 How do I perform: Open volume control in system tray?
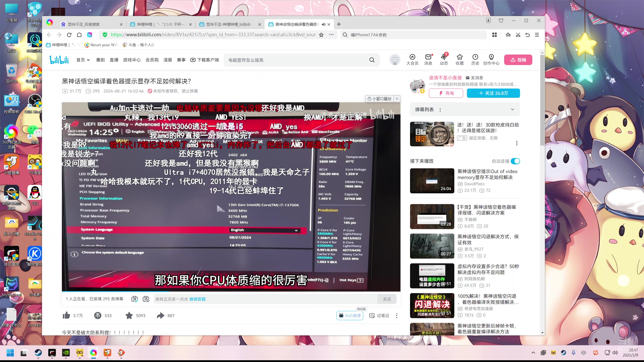[615, 353]
